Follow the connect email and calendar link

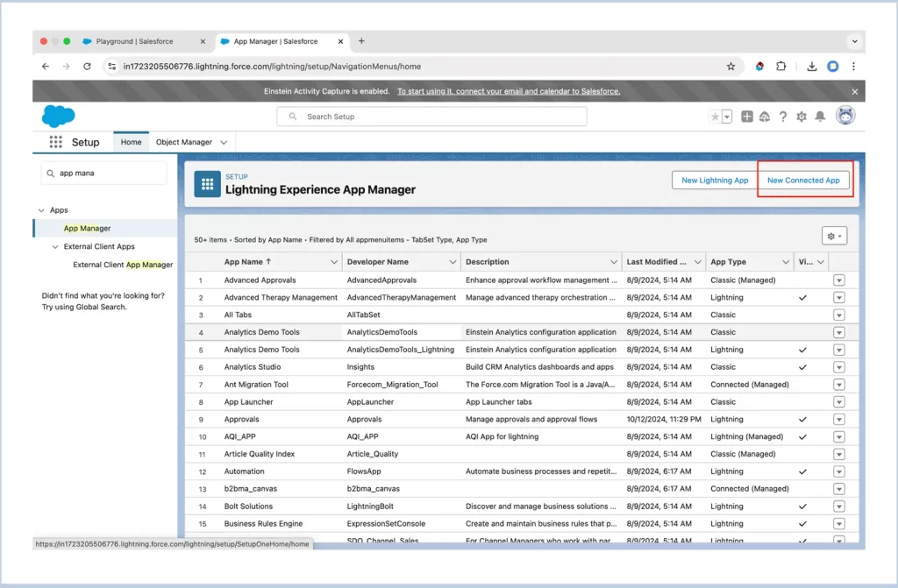point(509,92)
